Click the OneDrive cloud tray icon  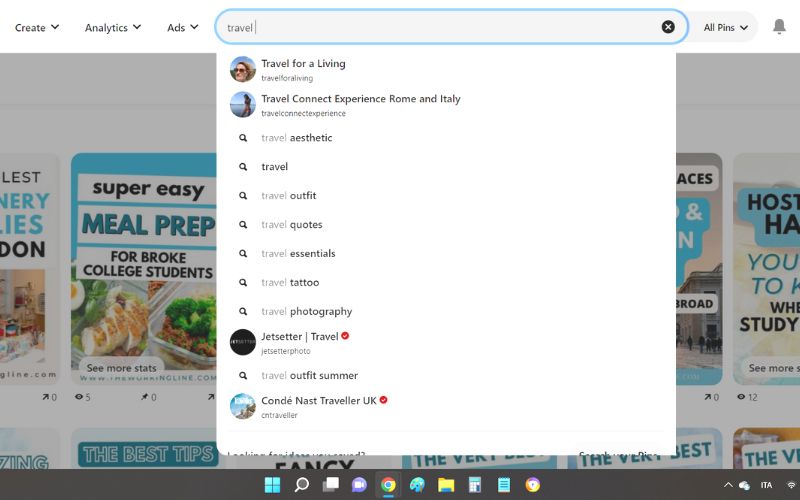coord(744,485)
